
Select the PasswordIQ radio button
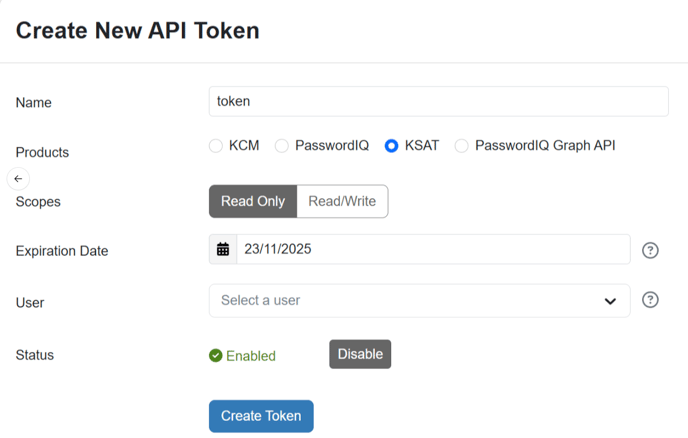coord(282,146)
